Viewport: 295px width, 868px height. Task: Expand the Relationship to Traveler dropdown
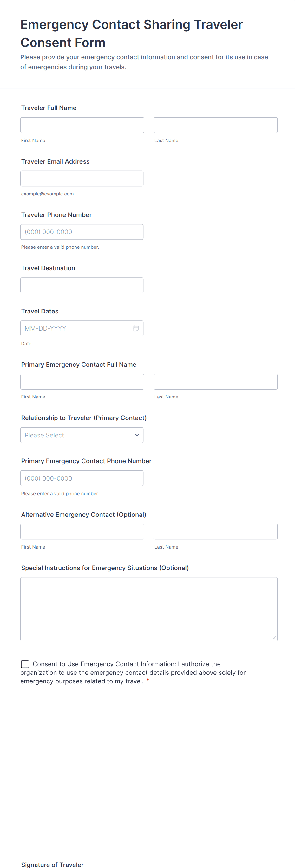point(82,435)
